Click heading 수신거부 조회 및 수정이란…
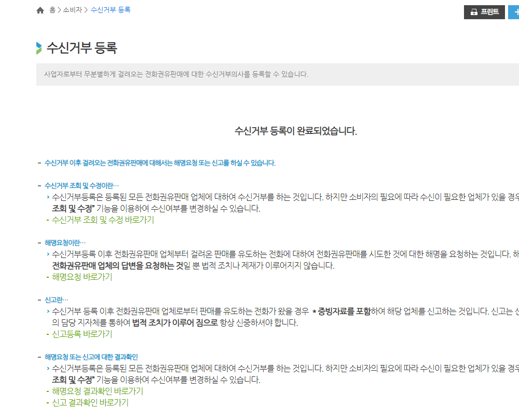 82,186
